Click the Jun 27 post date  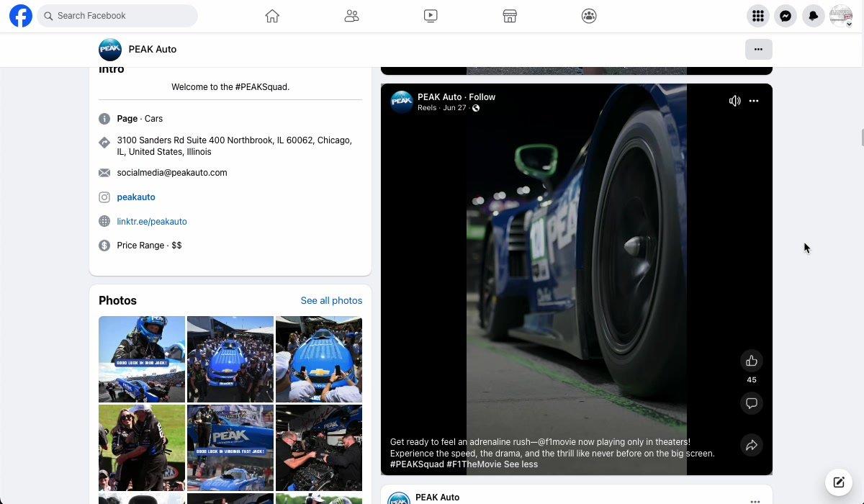(455, 108)
